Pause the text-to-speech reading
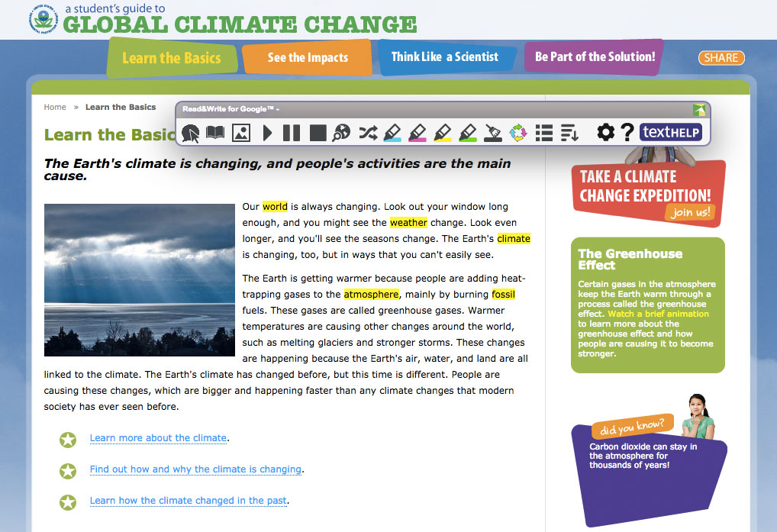 [292, 133]
